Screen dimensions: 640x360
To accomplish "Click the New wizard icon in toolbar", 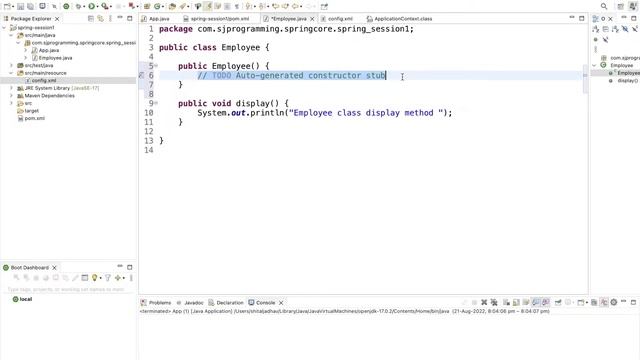I will (7, 6).
